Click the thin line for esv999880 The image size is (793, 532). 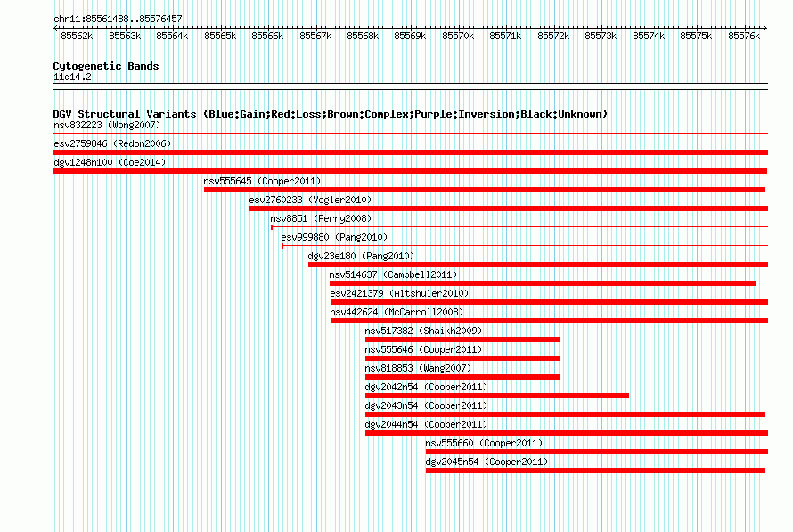(525, 246)
